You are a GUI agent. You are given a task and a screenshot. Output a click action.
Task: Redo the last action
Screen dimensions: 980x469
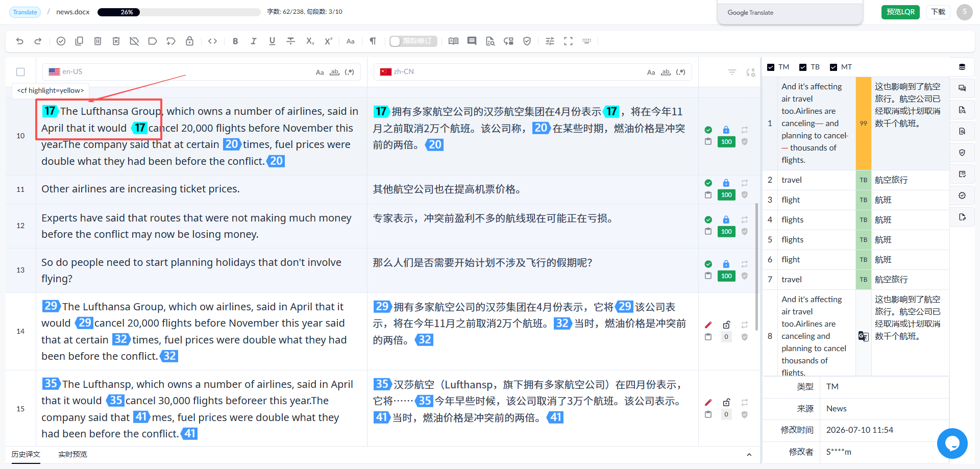[x=38, y=41]
